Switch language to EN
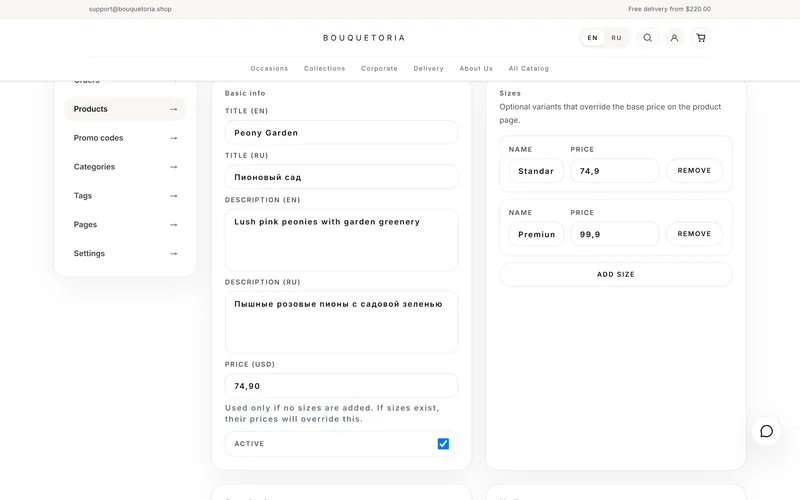The image size is (800, 500). click(592, 38)
